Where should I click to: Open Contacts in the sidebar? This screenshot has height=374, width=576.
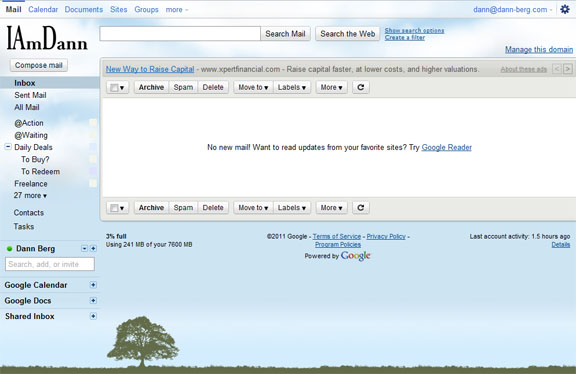[29, 213]
